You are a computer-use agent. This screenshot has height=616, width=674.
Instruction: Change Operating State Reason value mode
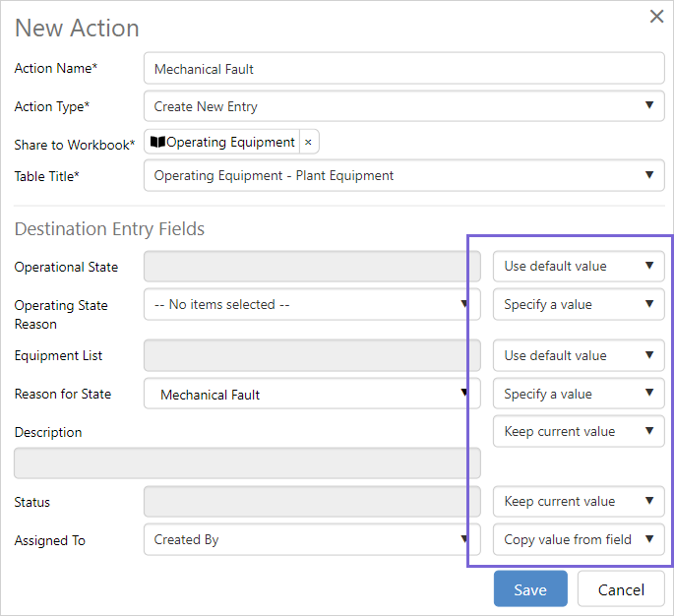coord(579,305)
